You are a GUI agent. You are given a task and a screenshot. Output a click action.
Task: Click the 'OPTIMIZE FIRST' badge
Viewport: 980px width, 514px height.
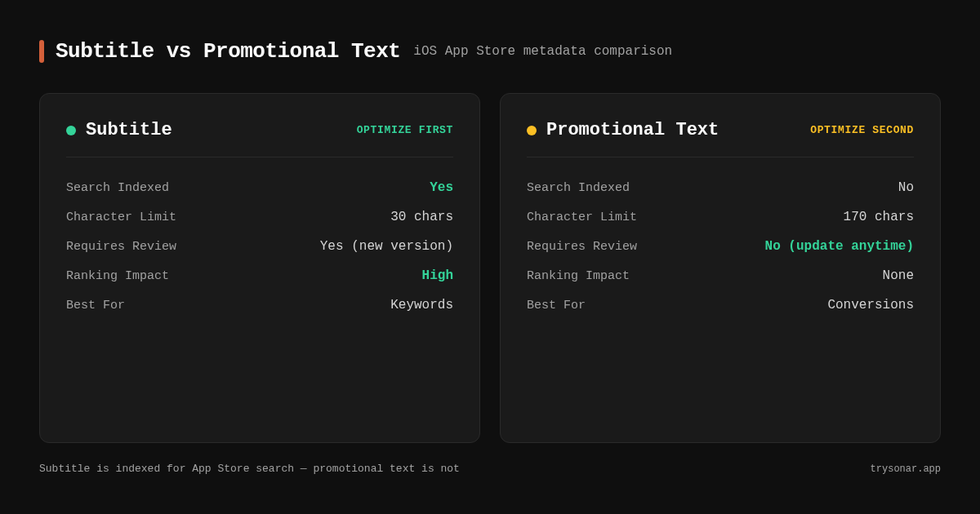pos(404,130)
